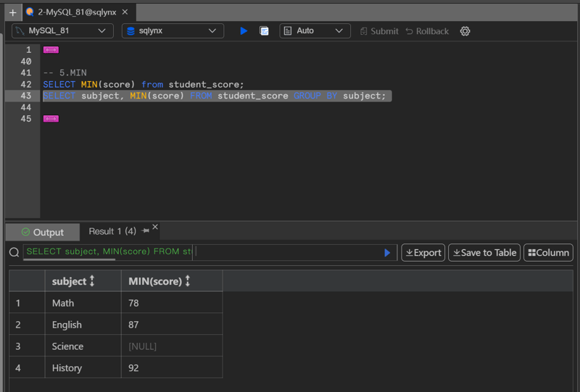The image size is (580, 392).
Task: Click the Rollback button
Action: 427,31
